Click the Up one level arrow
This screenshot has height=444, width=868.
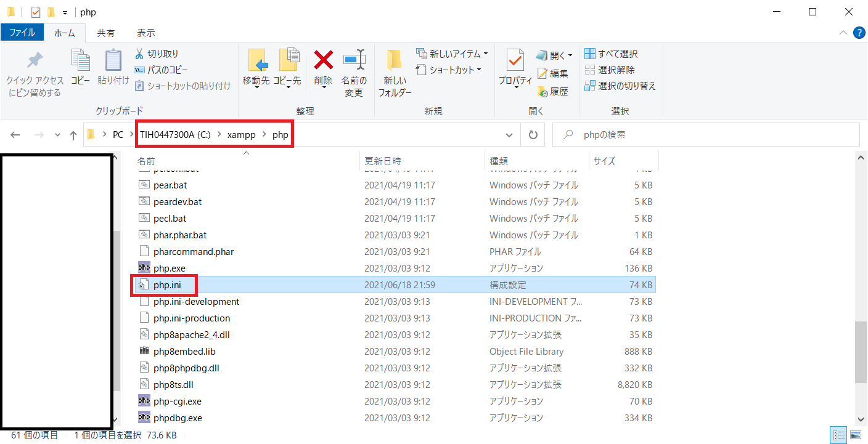point(73,135)
